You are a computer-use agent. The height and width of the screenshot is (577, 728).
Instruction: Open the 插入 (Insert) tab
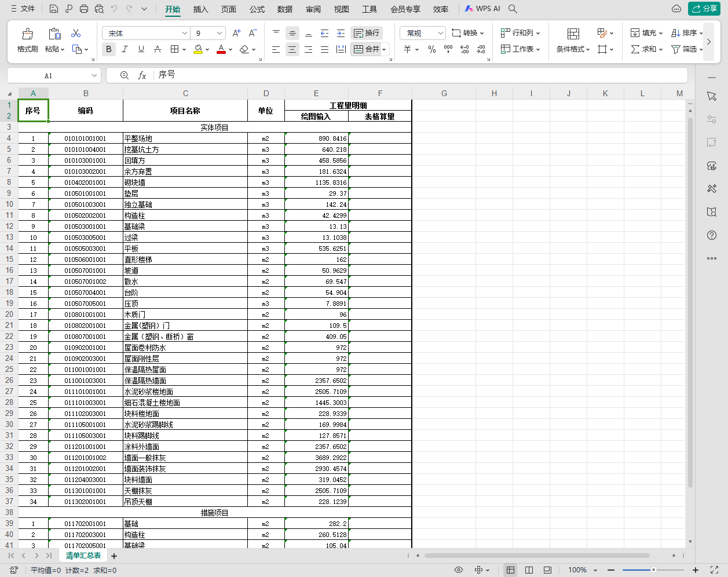pyautogui.click(x=200, y=9)
